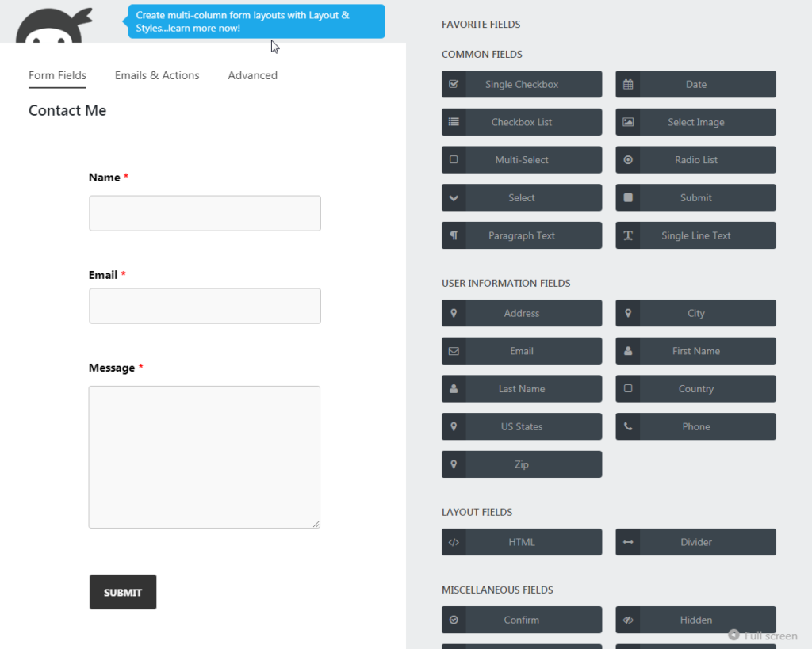The width and height of the screenshot is (812, 649).
Task: Add a Select Image field
Action: coord(695,121)
